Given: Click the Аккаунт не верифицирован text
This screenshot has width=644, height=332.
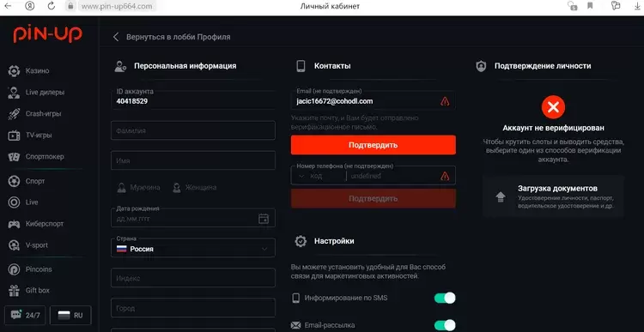Looking at the screenshot, I should tap(553, 128).
